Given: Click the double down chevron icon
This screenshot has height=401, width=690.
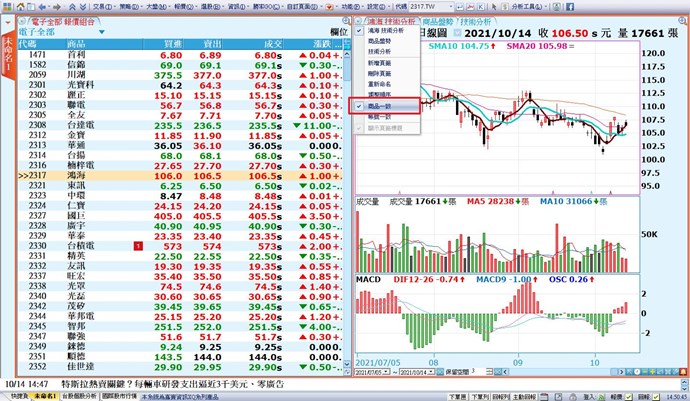Looking at the screenshot, I should pos(83,7).
